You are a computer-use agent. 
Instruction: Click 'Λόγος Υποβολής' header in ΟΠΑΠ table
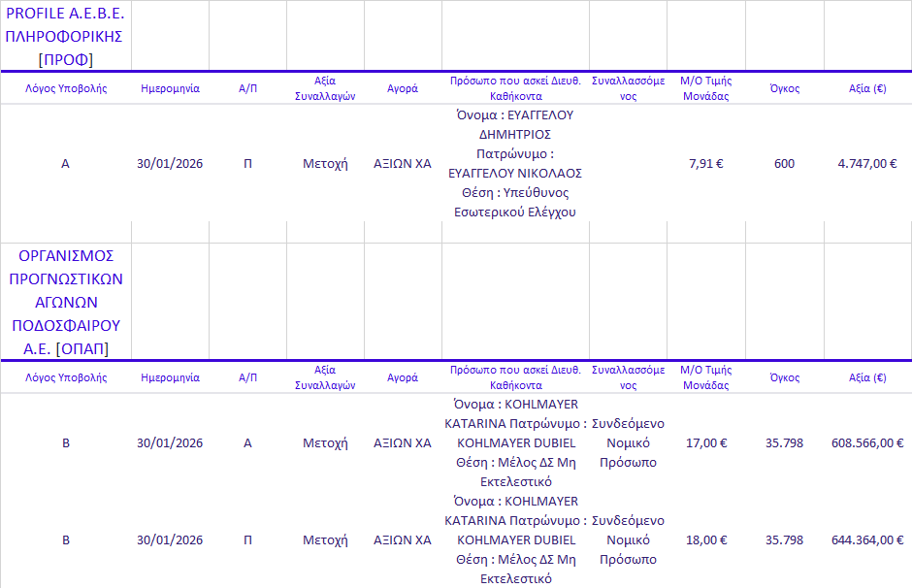pos(66,377)
